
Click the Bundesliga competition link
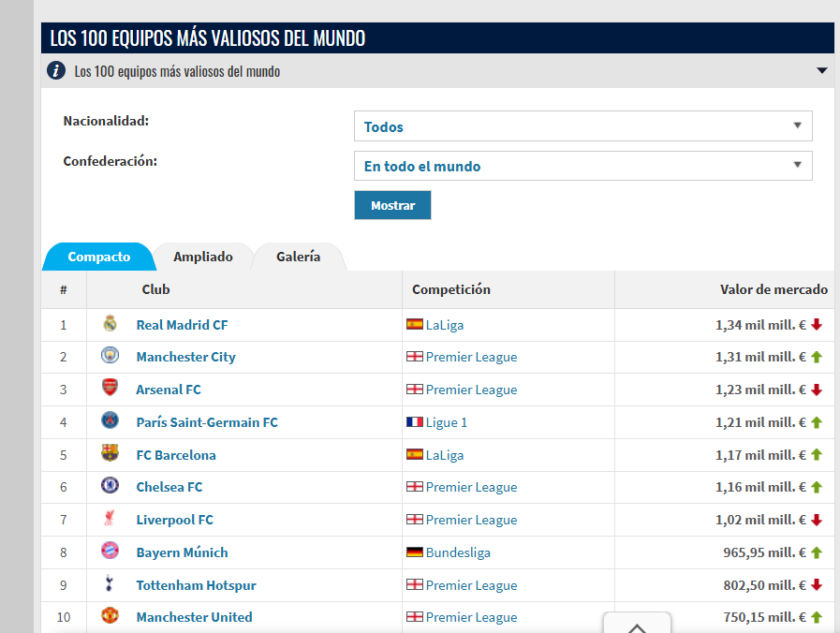tap(458, 552)
